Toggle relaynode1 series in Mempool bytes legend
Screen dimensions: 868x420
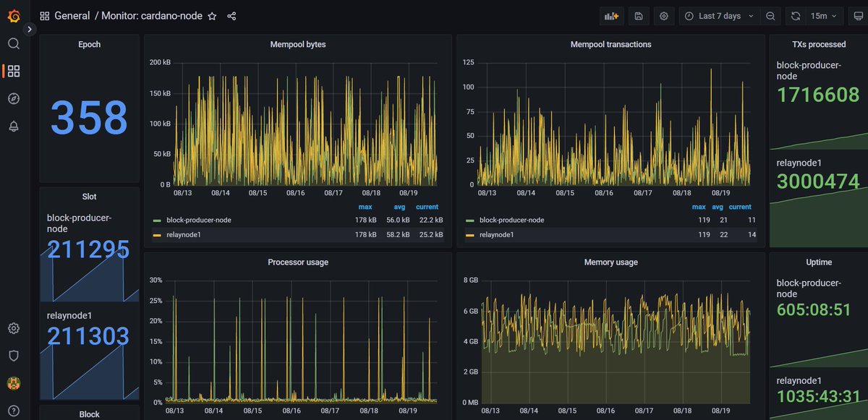[184, 234]
